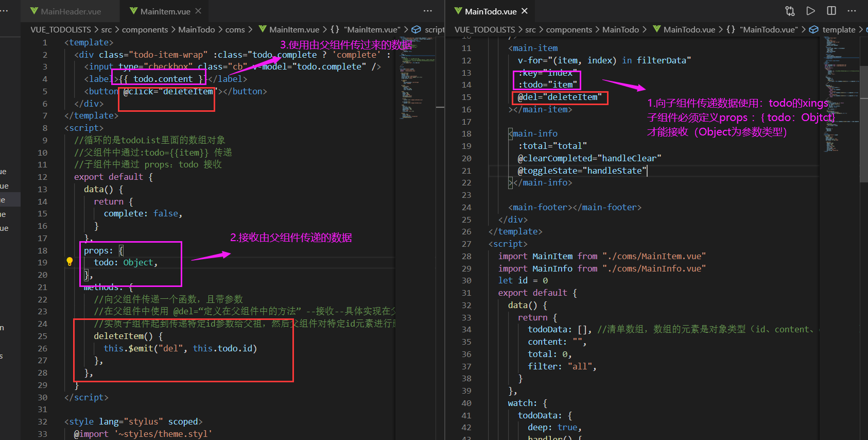Open coms breadcrumb in left editor
Screen dimensions: 868x440
[x=235, y=30]
